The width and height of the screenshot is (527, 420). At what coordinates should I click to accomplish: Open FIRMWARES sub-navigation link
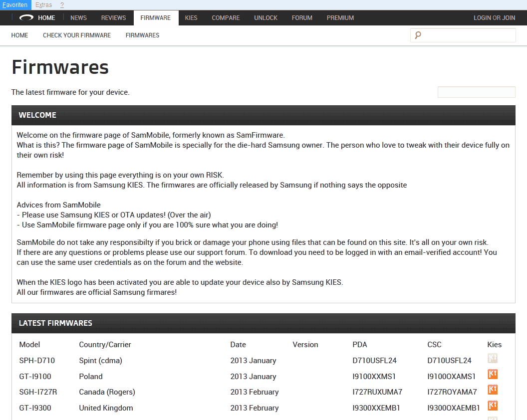[143, 35]
